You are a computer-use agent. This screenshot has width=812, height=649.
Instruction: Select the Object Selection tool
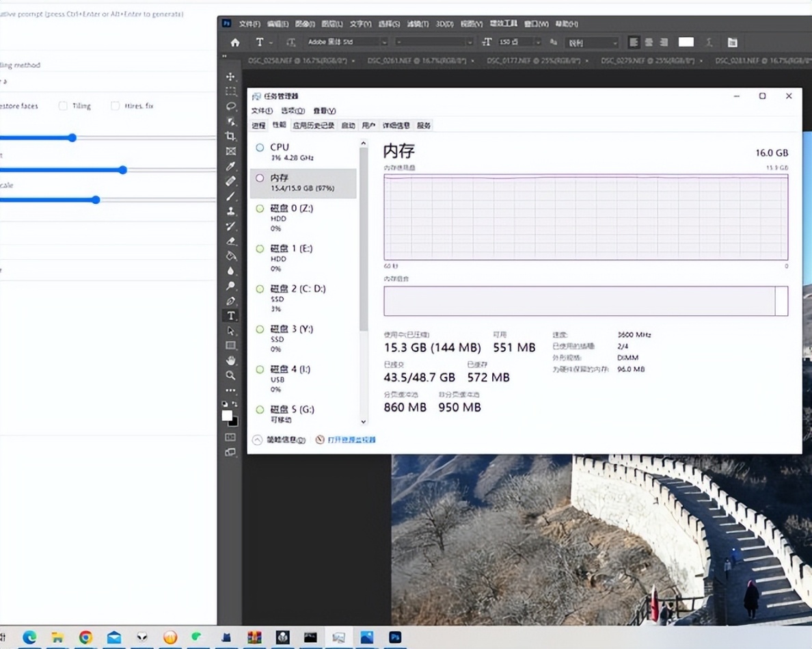coord(231,121)
